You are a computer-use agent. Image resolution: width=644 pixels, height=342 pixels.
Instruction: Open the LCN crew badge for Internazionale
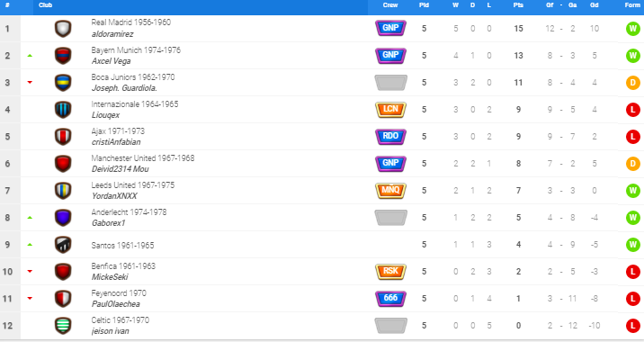pyautogui.click(x=390, y=109)
